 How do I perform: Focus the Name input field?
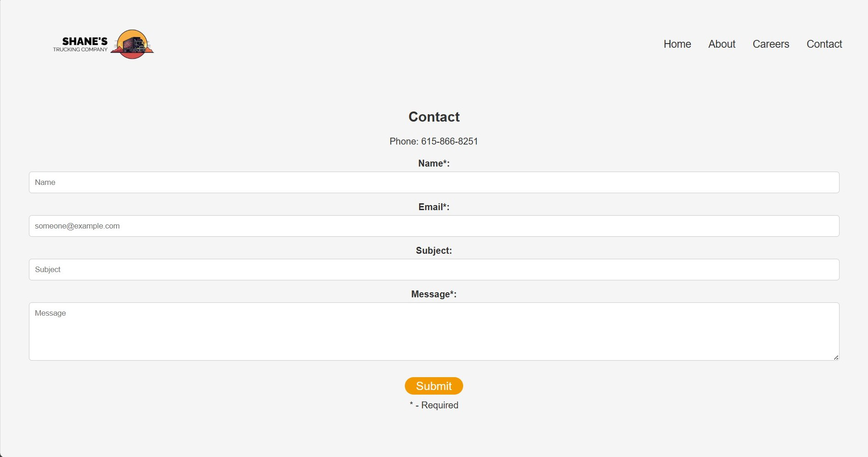tap(434, 183)
